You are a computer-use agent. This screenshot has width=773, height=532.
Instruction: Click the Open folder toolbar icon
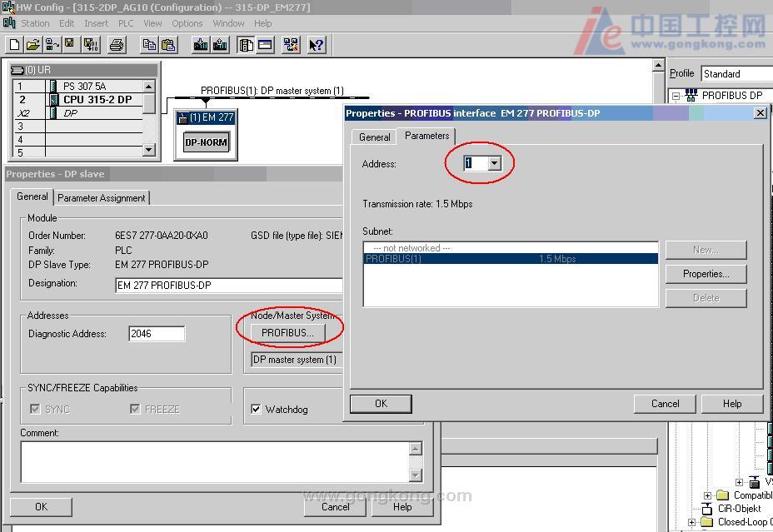coord(32,45)
